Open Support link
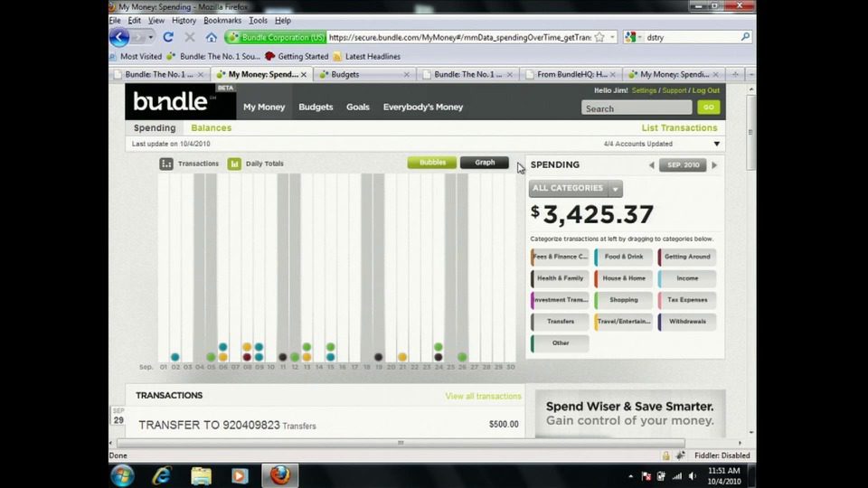868x488 pixels. 675,90
